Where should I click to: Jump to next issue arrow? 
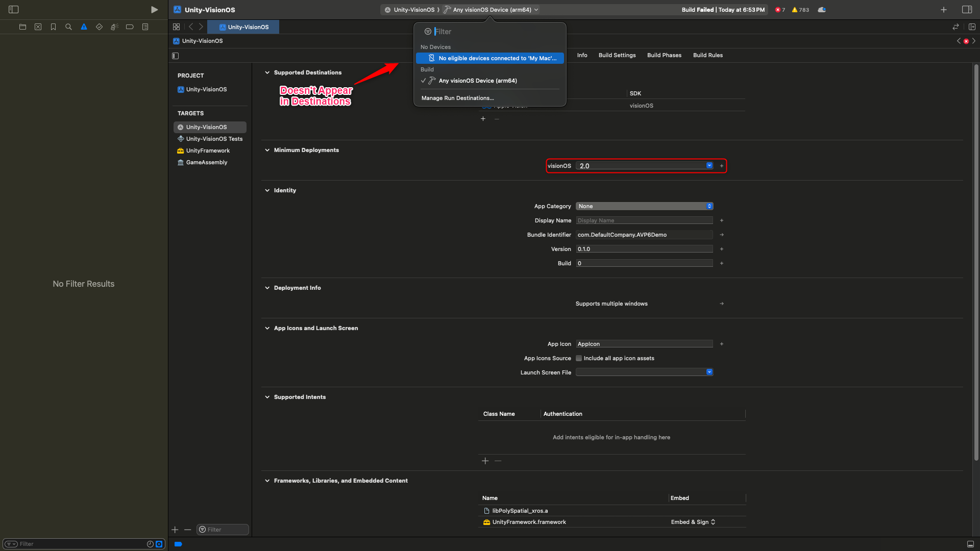(x=974, y=41)
